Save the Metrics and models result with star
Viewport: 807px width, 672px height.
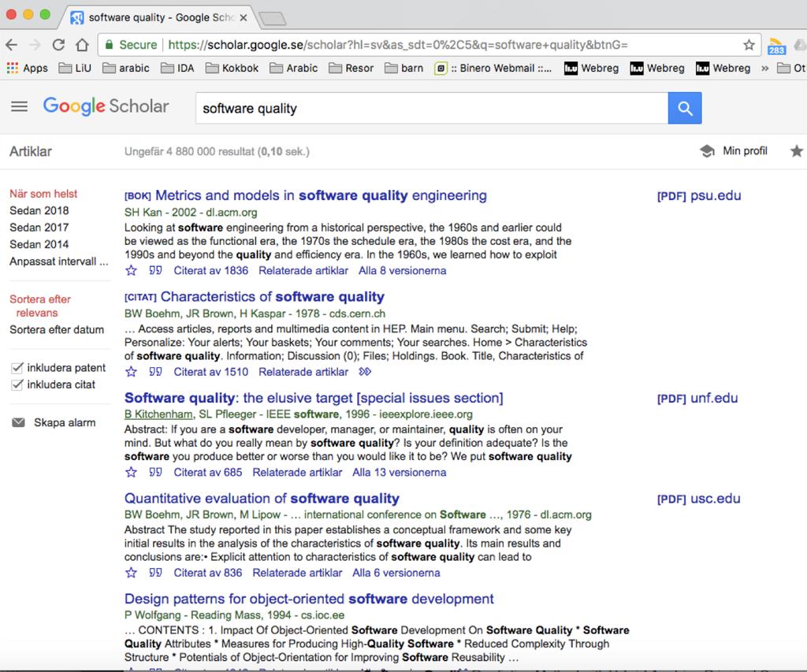[132, 271]
